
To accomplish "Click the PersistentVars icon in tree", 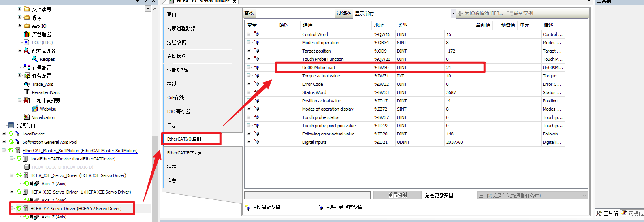I will [x=27, y=92].
